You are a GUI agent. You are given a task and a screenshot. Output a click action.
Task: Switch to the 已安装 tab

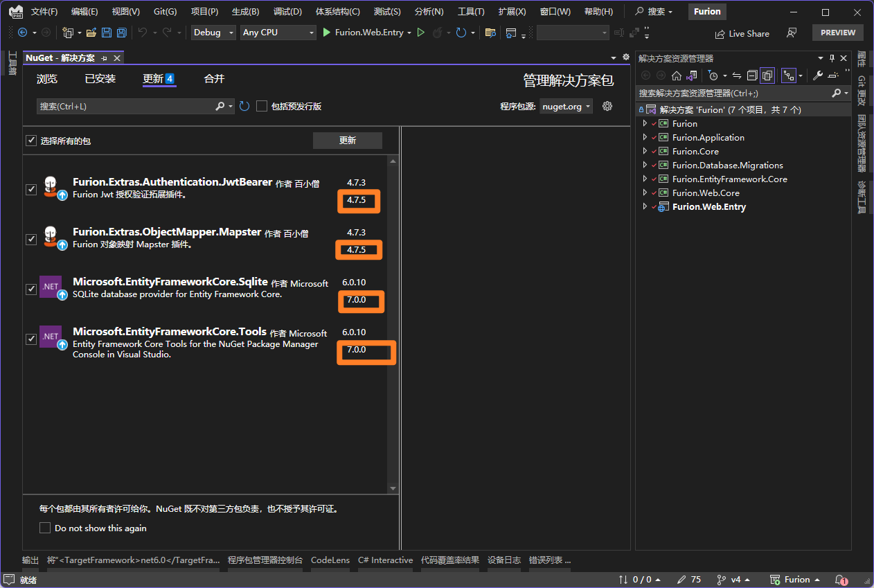click(x=100, y=79)
